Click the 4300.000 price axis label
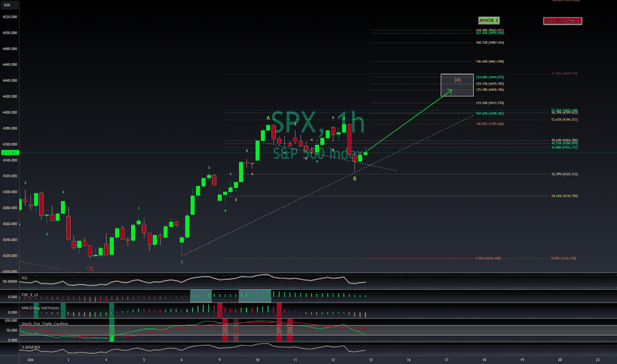 coord(10,192)
